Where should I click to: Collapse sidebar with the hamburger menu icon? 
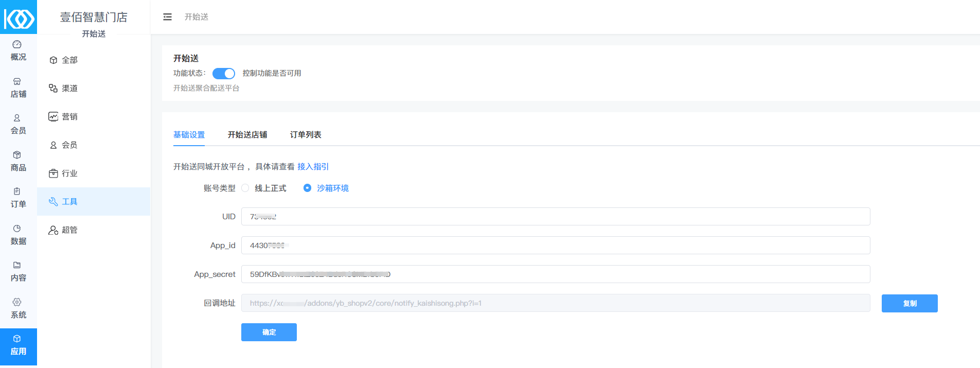pyautogui.click(x=167, y=17)
